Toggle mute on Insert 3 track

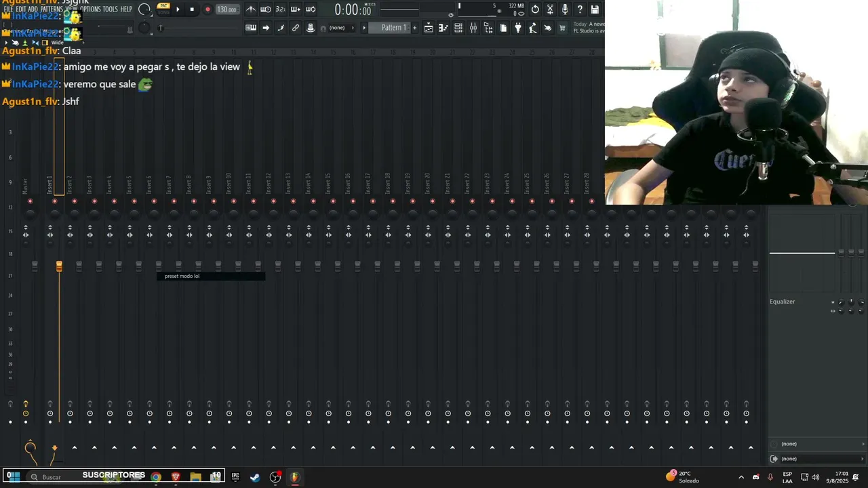94,201
